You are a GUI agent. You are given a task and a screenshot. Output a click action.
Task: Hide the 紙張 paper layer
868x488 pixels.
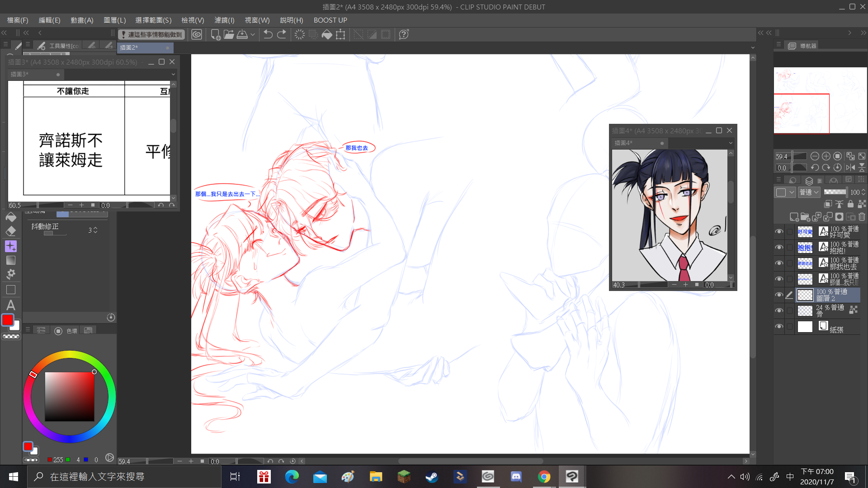(779, 327)
